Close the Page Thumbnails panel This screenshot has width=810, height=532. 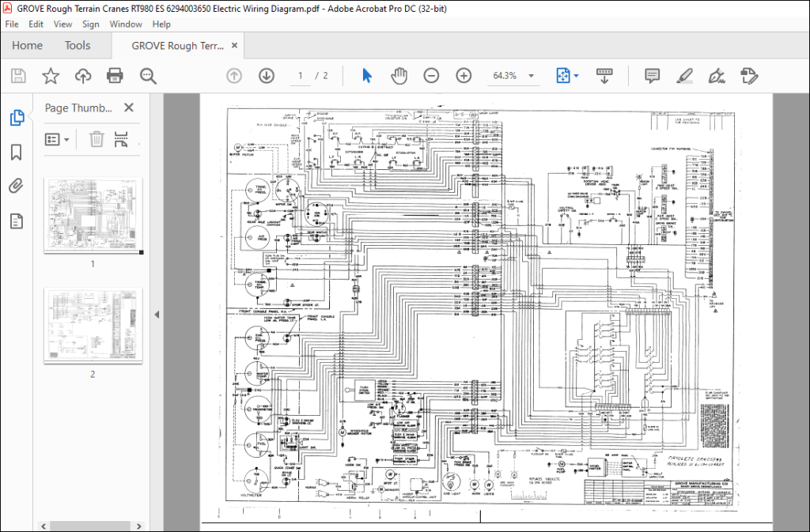pyautogui.click(x=129, y=108)
